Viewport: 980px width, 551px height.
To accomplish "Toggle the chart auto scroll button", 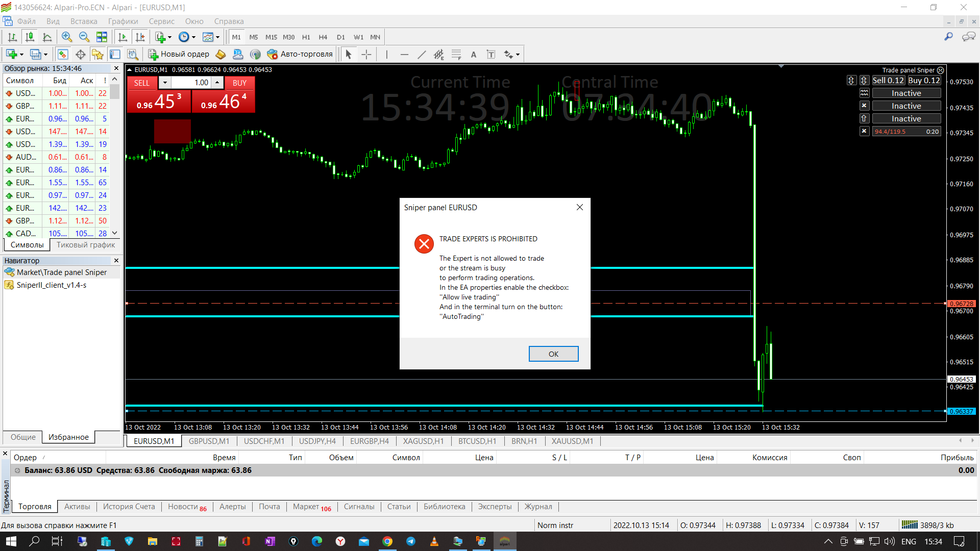I will (x=122, y=37).
